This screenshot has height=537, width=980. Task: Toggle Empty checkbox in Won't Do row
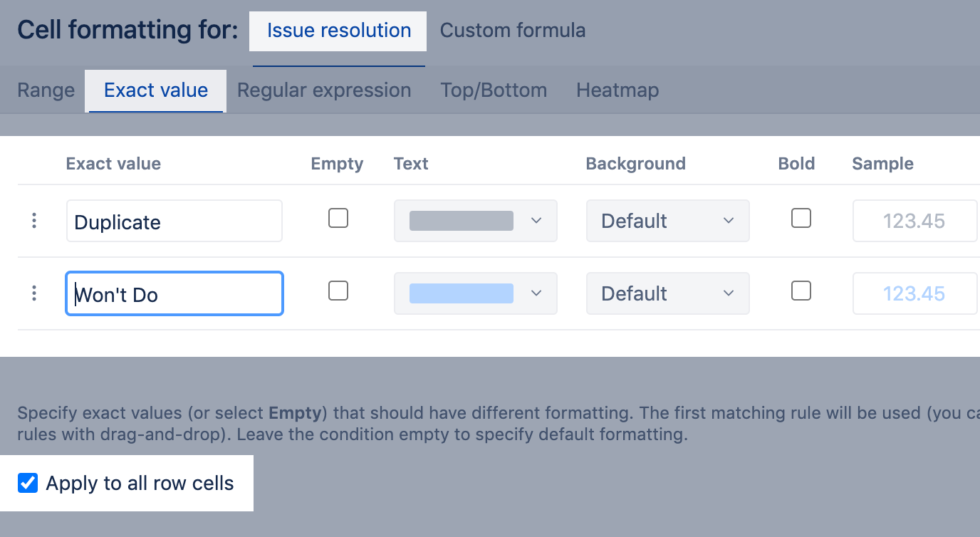coord(338,291)
